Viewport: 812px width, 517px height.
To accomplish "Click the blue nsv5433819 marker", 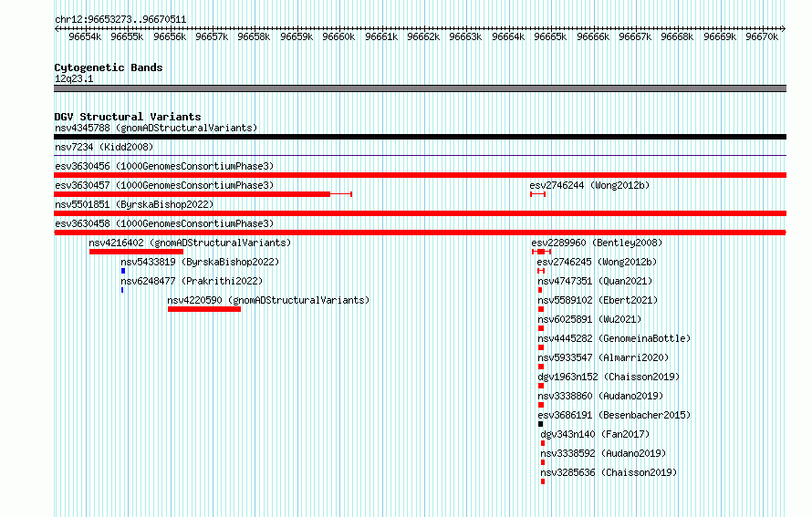I will point(123,271).
